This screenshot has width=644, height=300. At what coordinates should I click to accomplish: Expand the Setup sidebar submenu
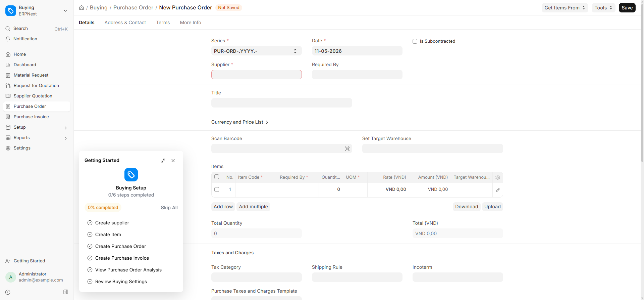point(66,128)
